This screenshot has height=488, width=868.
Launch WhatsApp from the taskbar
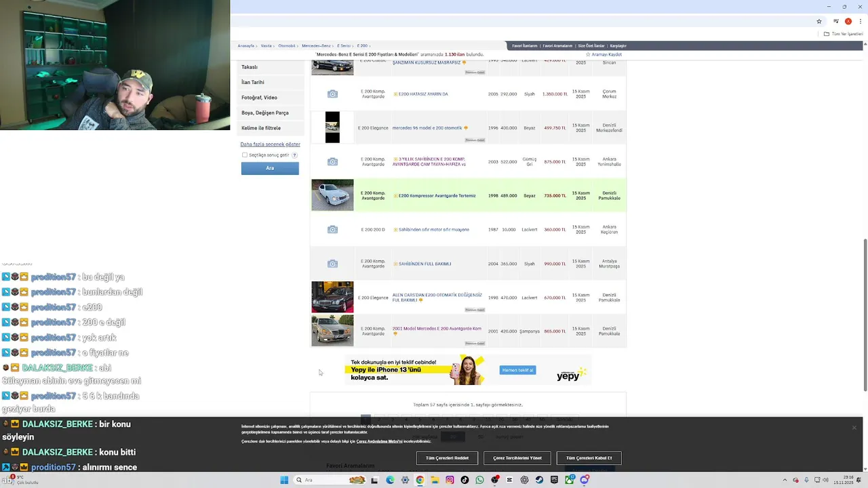479,480
